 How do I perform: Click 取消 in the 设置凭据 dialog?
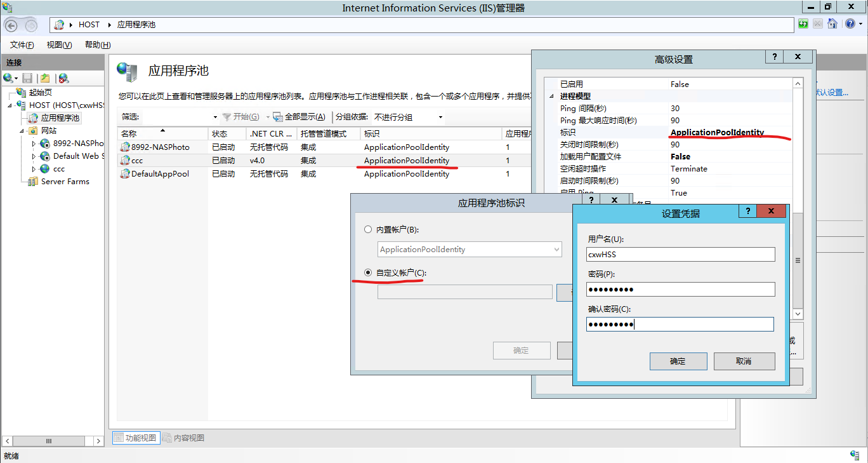pyautogui.click(x=744, y=361)
